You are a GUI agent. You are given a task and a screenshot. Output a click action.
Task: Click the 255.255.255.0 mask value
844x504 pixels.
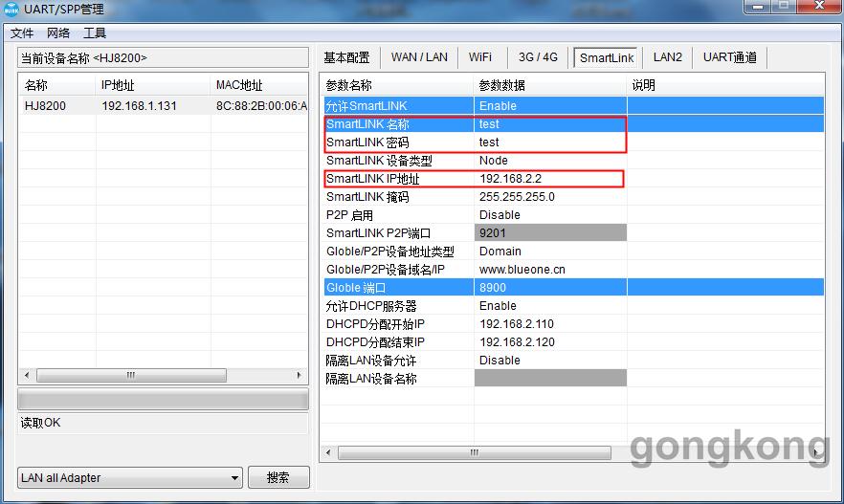pos(517,197)
